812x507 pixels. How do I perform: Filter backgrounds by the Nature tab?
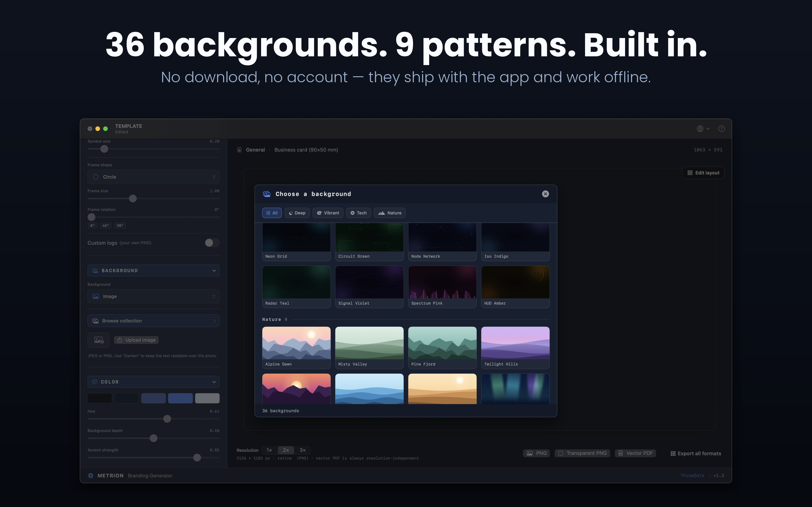390,213
